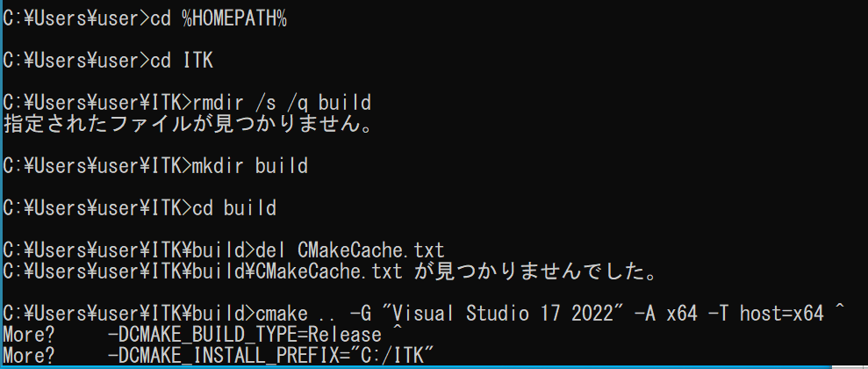The image size is (868, 369).
Task: Click the last 'More?' continuation prompt
Action: [x=29, y=356]
